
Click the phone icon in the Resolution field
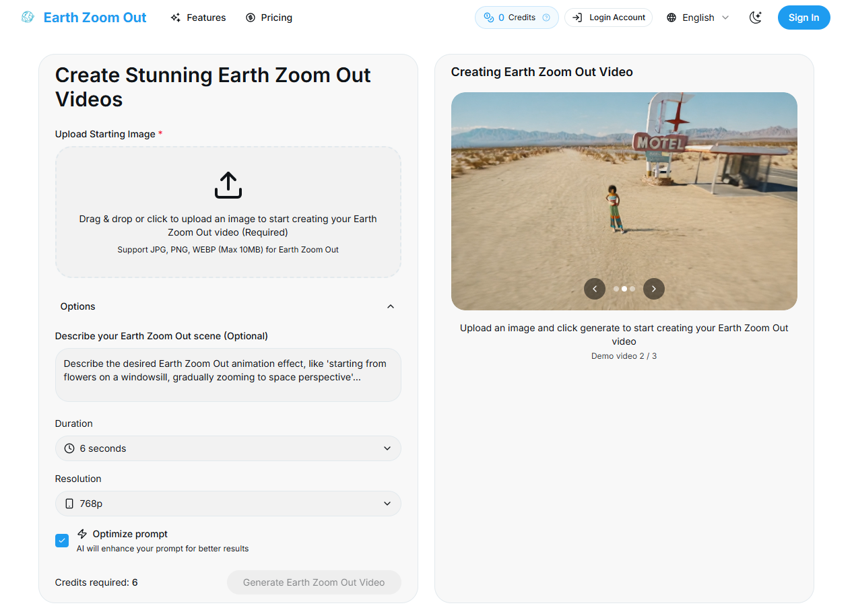point(69,504)
